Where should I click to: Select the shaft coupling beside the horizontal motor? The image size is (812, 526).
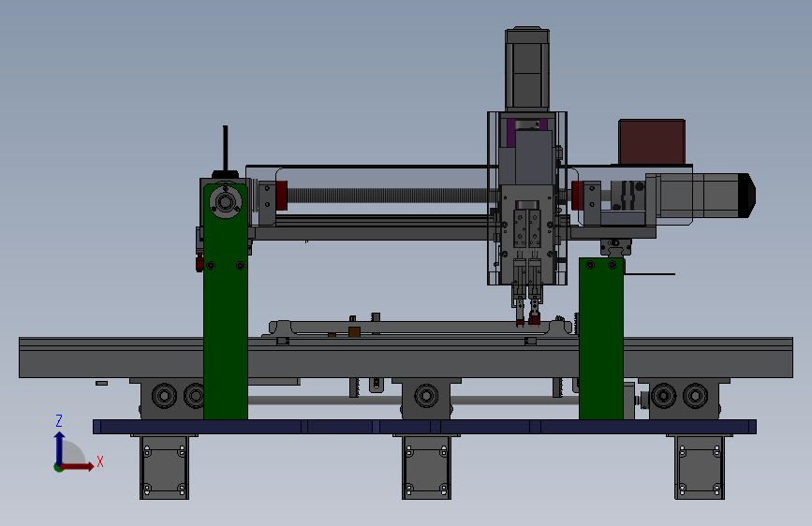click(x=627, y=196)
